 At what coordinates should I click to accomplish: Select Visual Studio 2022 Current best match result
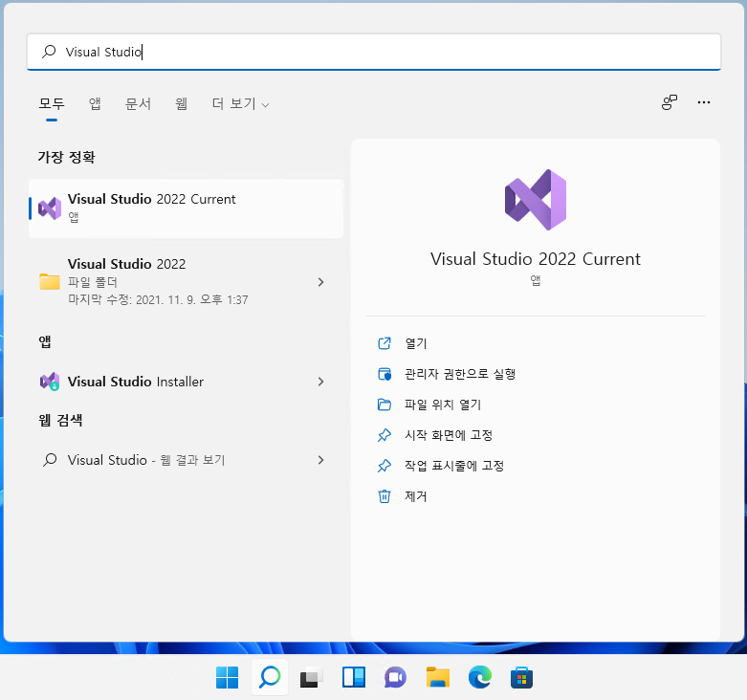pyautogui.click(x=186, y=208)
